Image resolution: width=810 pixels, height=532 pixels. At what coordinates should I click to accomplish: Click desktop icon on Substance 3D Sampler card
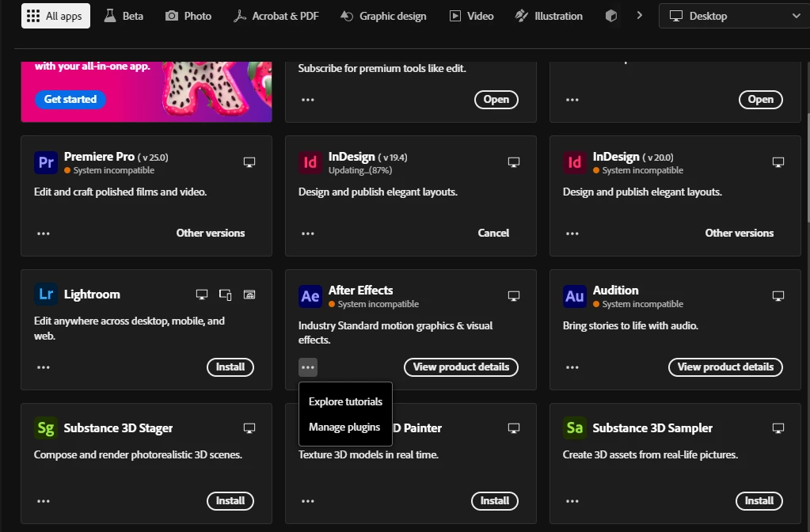point(778,428)
